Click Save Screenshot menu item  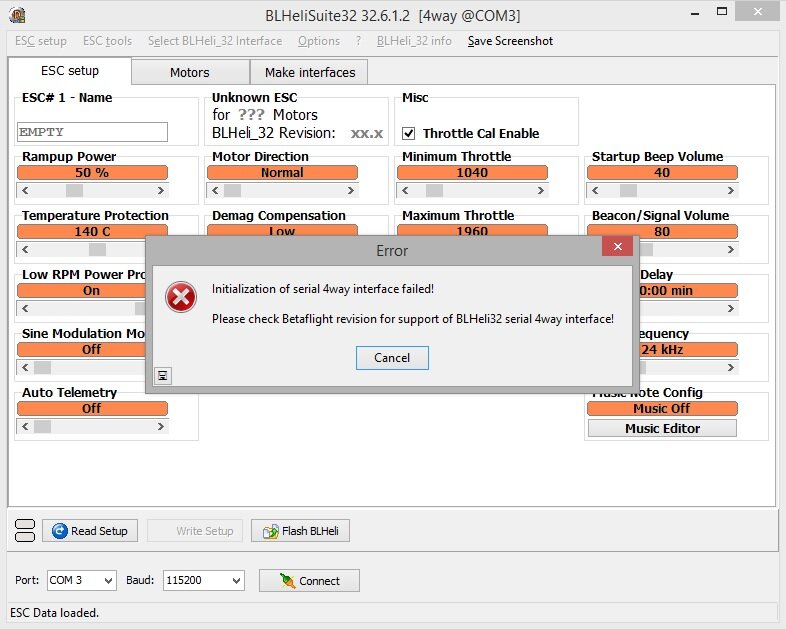510,41
